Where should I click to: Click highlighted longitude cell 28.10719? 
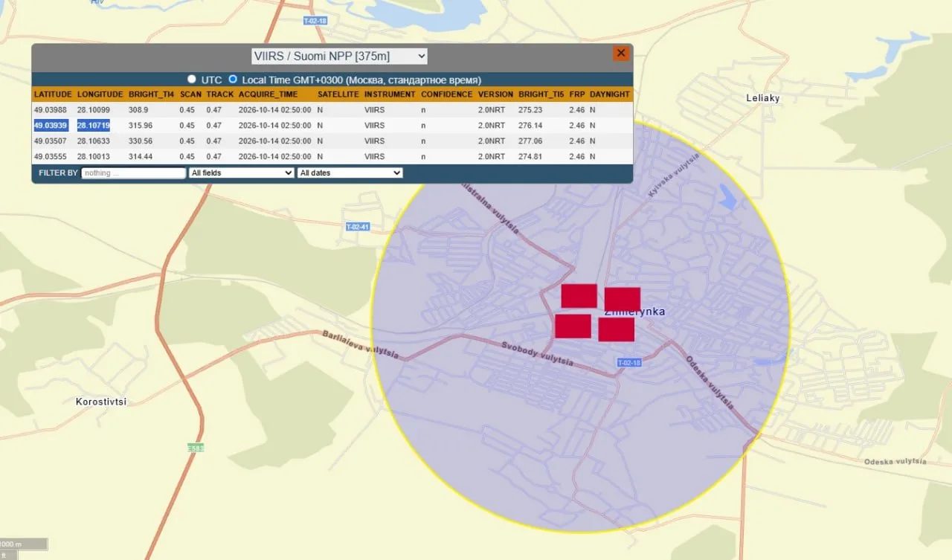[94, 126]
